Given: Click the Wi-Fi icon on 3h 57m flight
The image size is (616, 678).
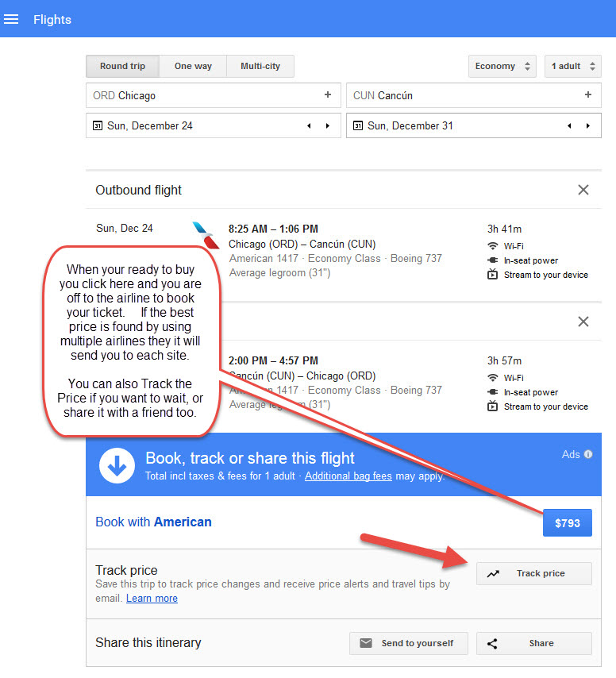Looking at the screenshot, I should (492, 378).
